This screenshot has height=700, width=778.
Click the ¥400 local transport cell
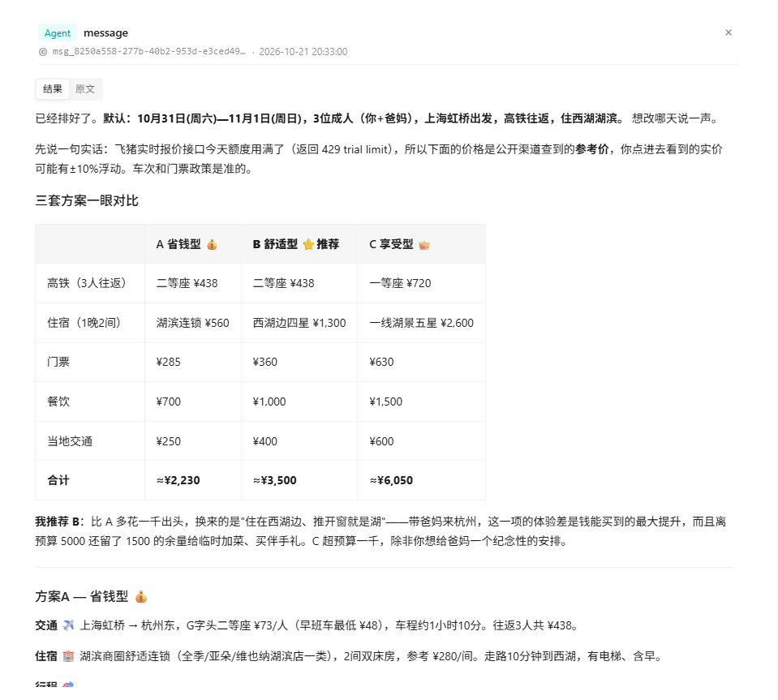(299, 441)
